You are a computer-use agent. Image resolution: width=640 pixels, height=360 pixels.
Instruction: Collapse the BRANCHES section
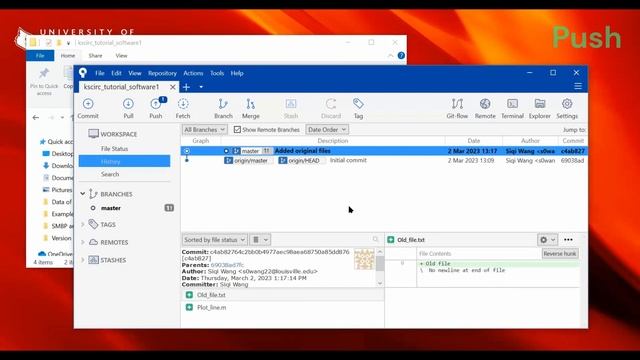[83, 193]
